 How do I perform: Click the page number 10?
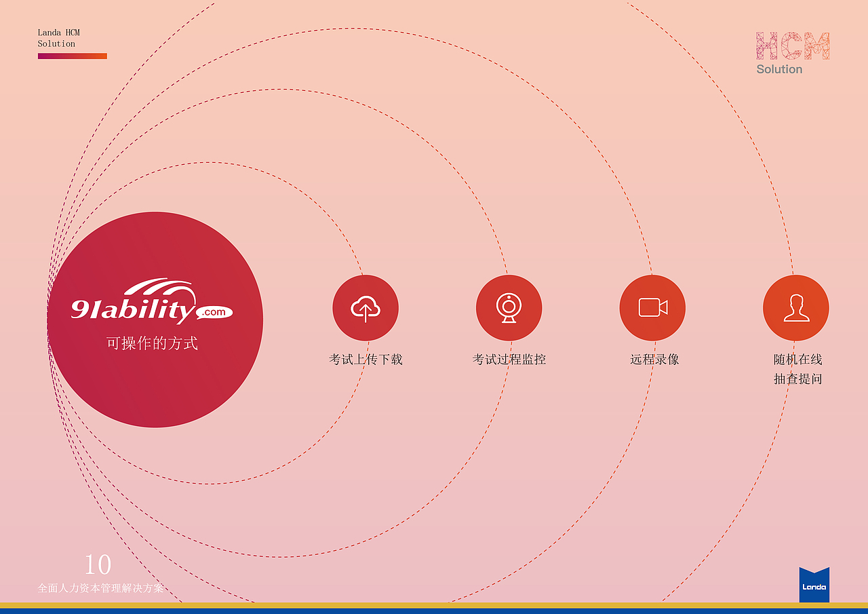[x=98, y=564]
